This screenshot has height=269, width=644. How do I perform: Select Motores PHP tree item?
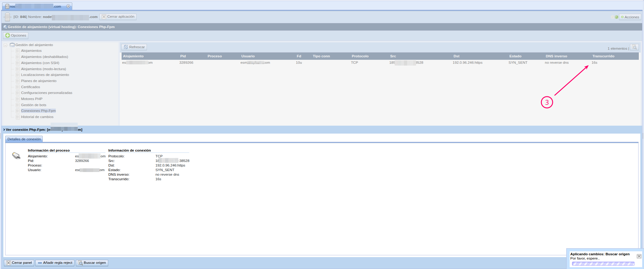click(x=31, y=99)
